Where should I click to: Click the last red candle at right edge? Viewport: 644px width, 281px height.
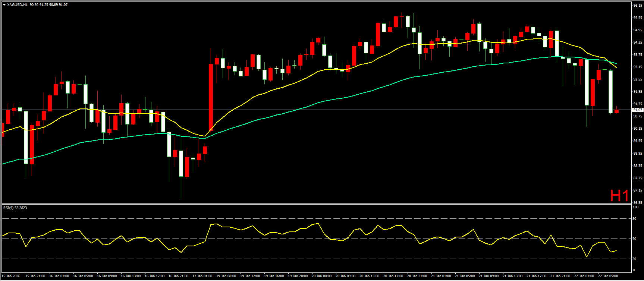click(616, 111)
